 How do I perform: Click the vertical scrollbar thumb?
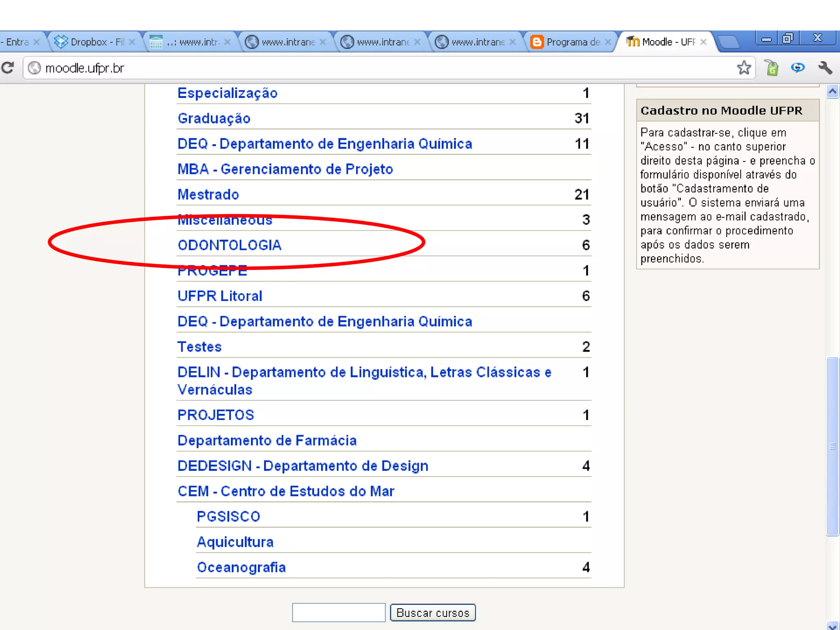[832, 446]
